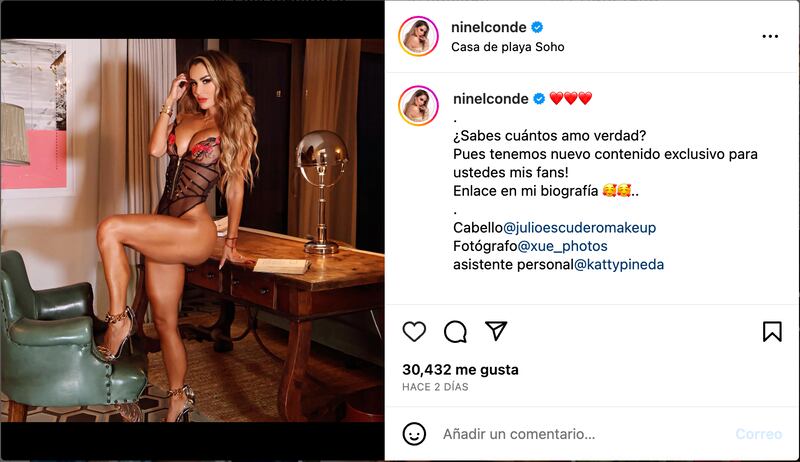Click the HACE 2 DÍAS timestamp

coord(435,387)
